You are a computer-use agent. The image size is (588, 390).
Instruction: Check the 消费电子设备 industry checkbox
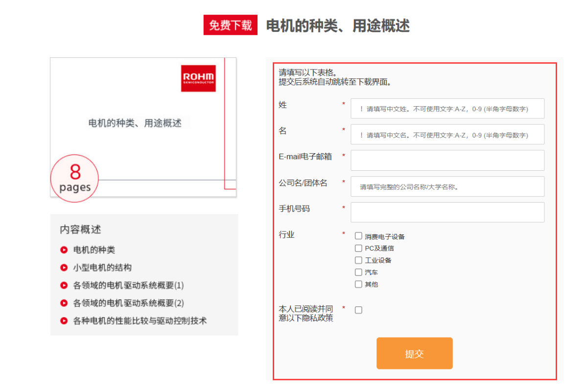click(358, 236)
